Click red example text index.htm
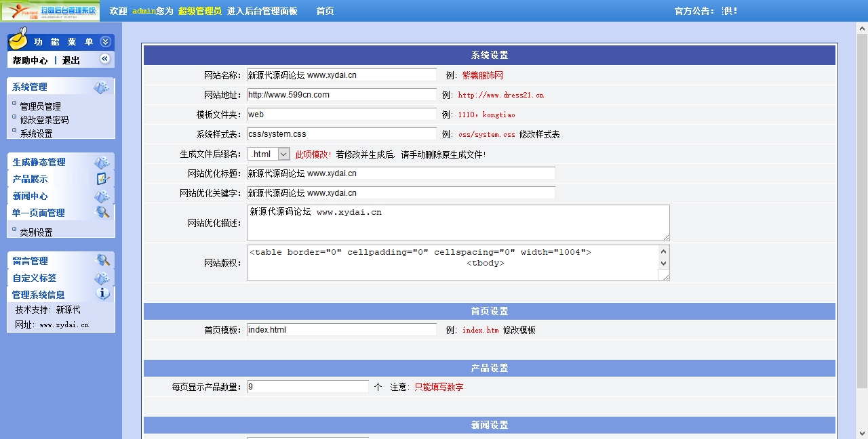Screen dimensions: 868x439 click(481, 331)
